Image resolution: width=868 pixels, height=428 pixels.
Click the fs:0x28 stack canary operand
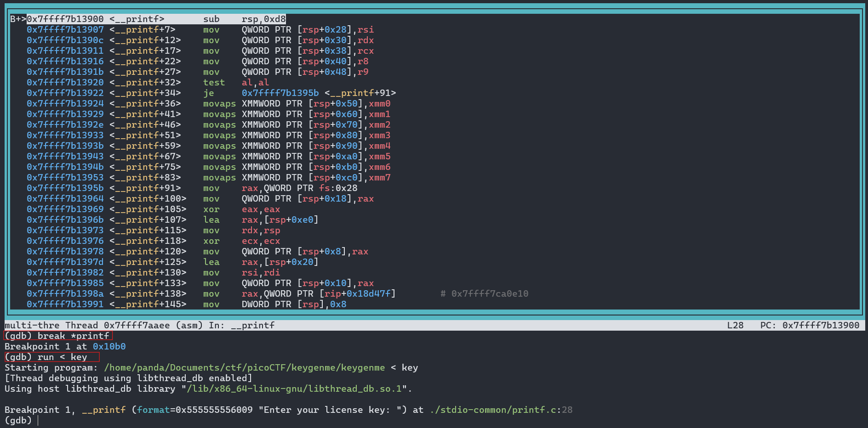(338, 188)
